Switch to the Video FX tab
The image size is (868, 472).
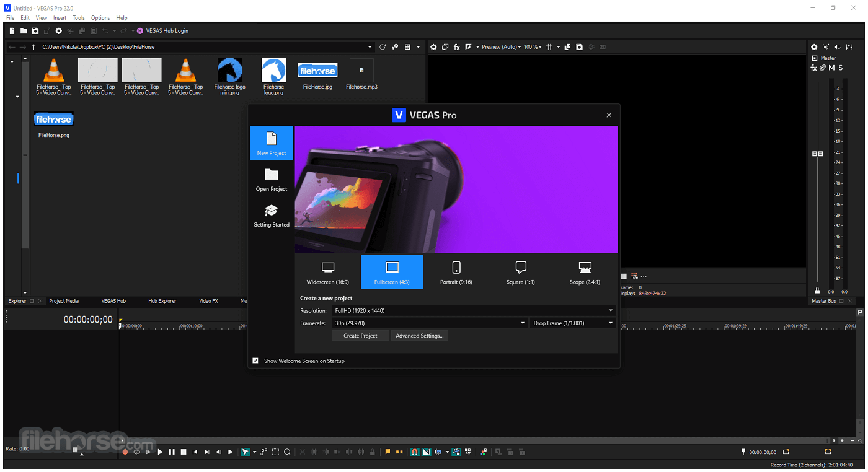pyautogui.click(x=208, y=301)
